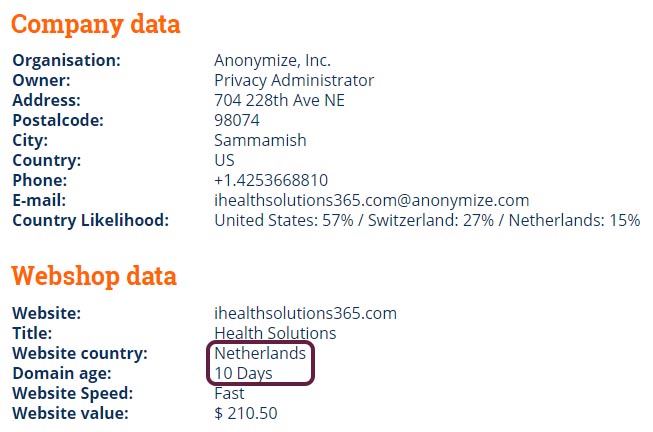Click the ihealthsolutions365.com@anonymize.com e-mail
Viewport: 653px width, 432px height.
point(371,200)
